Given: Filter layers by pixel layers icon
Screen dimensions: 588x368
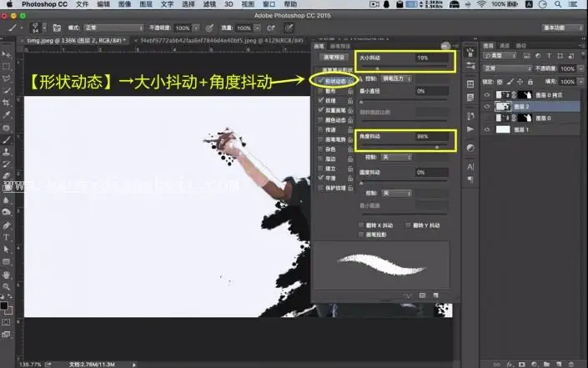Looking at the screenshot, I should click(x=527, y=56).
